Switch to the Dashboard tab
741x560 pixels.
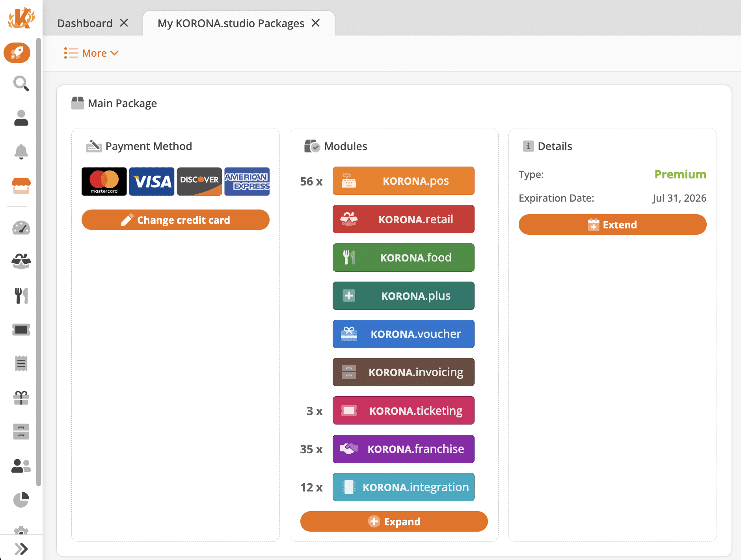[x=85, y=23]
